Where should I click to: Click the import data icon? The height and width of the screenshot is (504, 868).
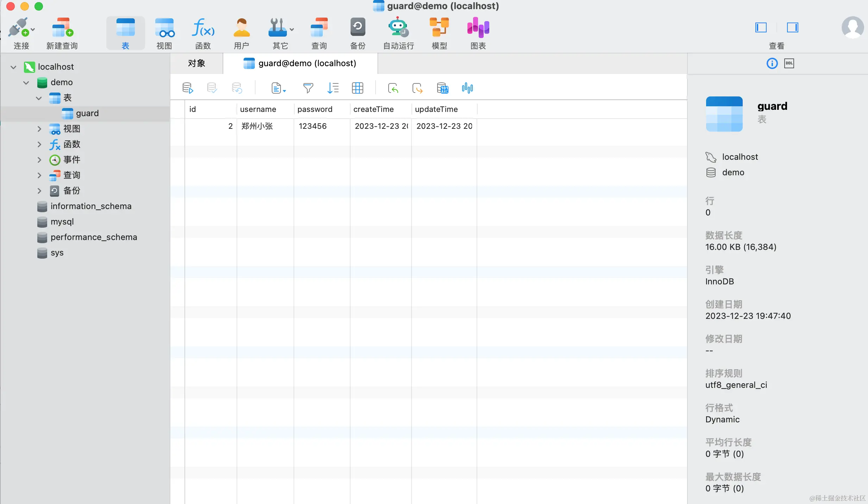(393, 88)
